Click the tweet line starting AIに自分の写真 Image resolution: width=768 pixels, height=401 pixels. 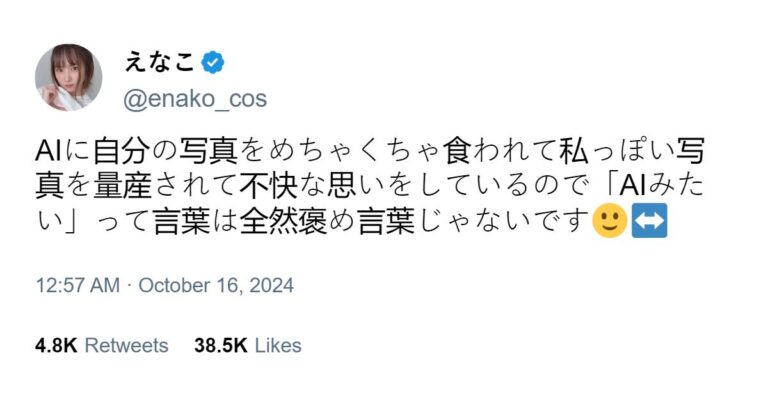point(370,150)
